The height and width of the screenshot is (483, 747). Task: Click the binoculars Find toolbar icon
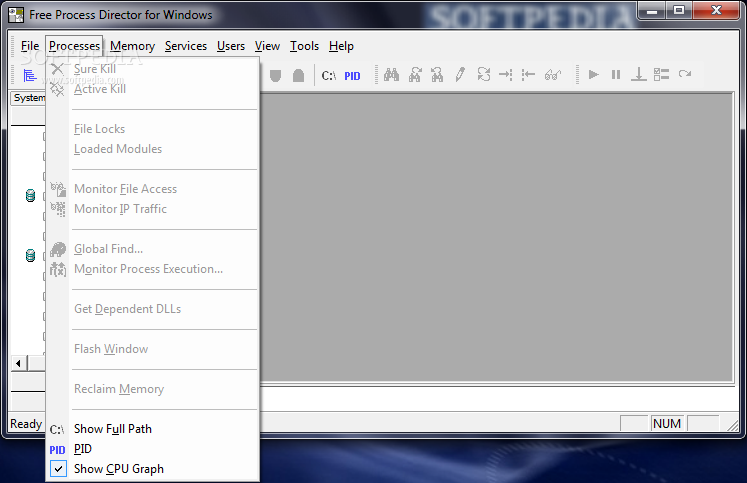click(x=392, y=75)
